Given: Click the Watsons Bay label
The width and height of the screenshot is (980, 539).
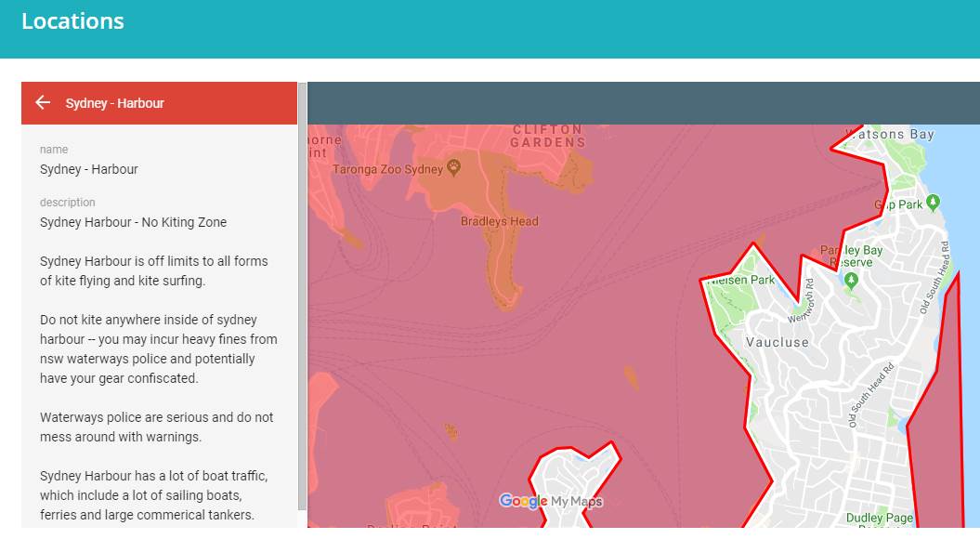Looking at the screenshot, I should pyautogui.click(x=891, y=135).
